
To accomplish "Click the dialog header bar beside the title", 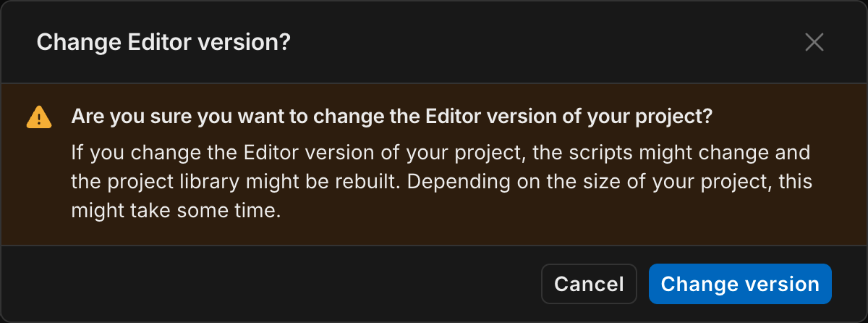I will [542, 42].
